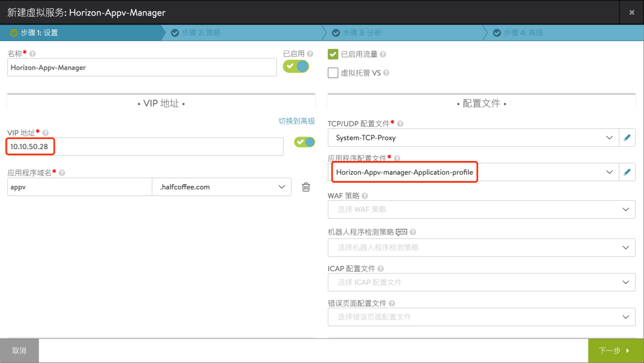The image size is (644, 363).
Task: Open help icon next to 应用程序域名
Action: point(62,173)
